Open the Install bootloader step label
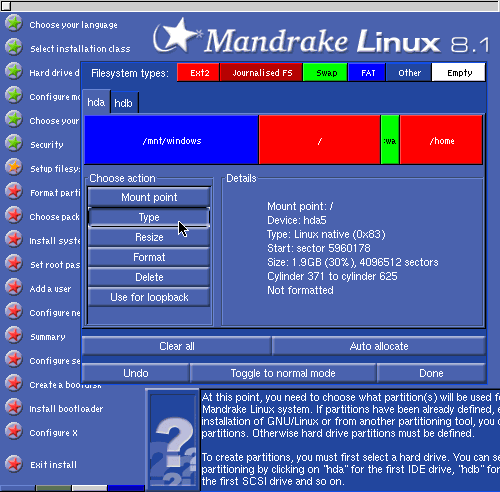 [x=66, y=409]
